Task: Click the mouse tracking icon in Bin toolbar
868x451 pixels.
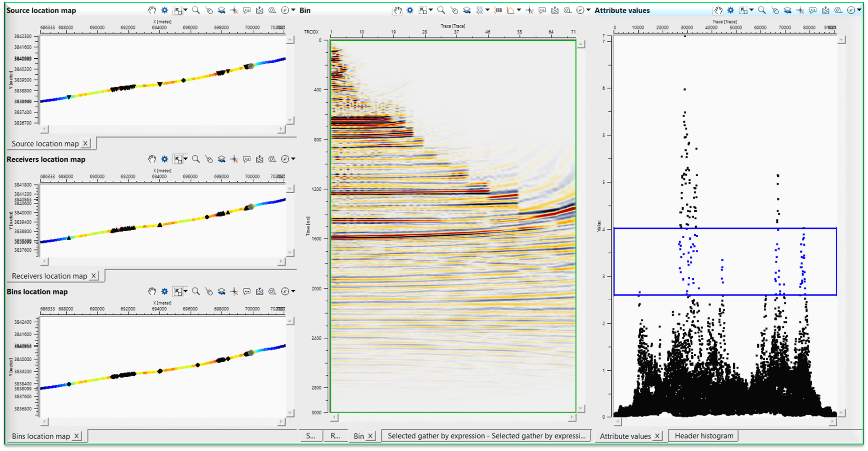Action: [454, 9]
